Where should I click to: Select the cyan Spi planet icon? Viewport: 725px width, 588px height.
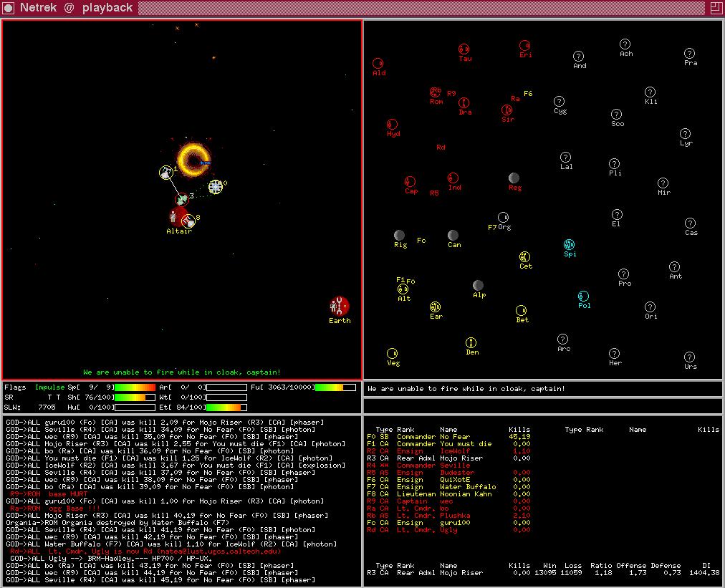click(569, 244)
